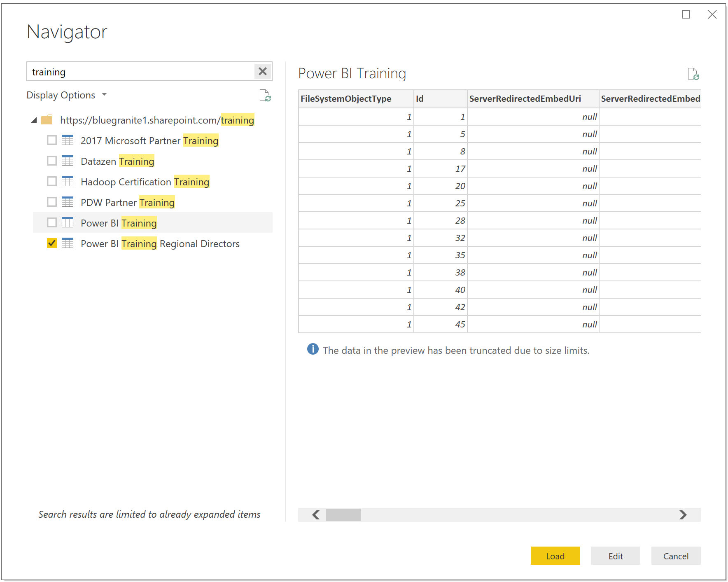Click the Id cell with value 45

tap(441, 324)
